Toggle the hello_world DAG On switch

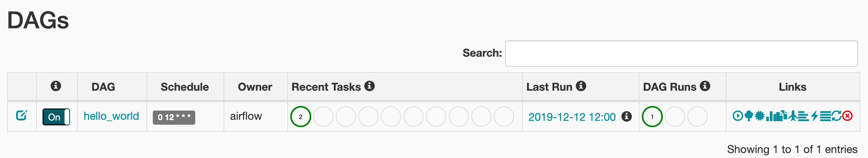click(x=56, y=117)
